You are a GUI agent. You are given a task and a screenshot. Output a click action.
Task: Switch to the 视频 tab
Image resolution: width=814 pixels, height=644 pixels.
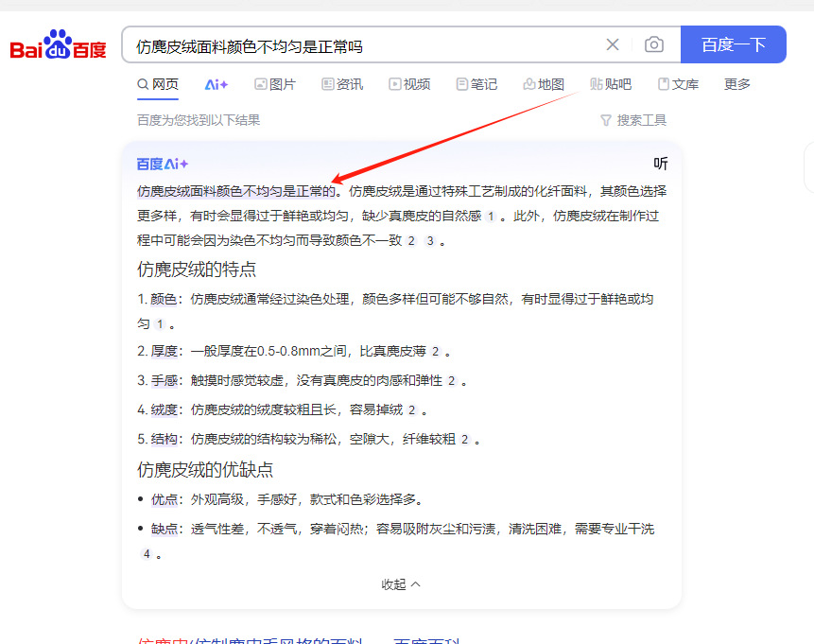[x=409, y=84]
